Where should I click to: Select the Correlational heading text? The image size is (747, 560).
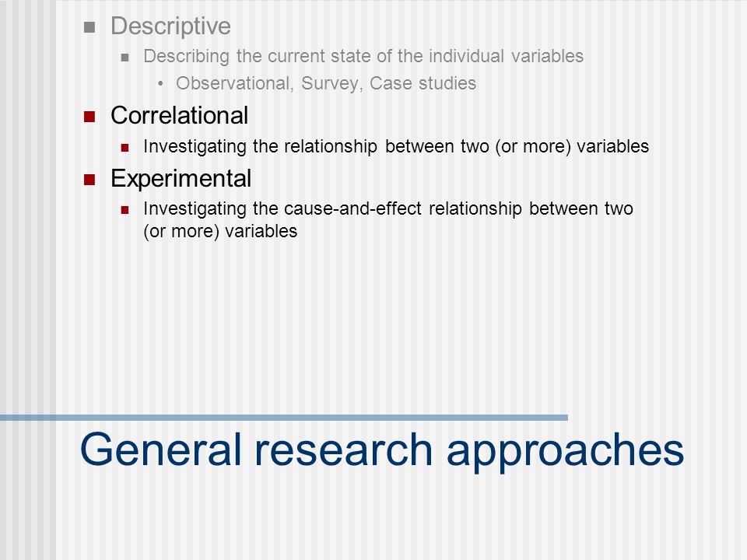(179, 115)
